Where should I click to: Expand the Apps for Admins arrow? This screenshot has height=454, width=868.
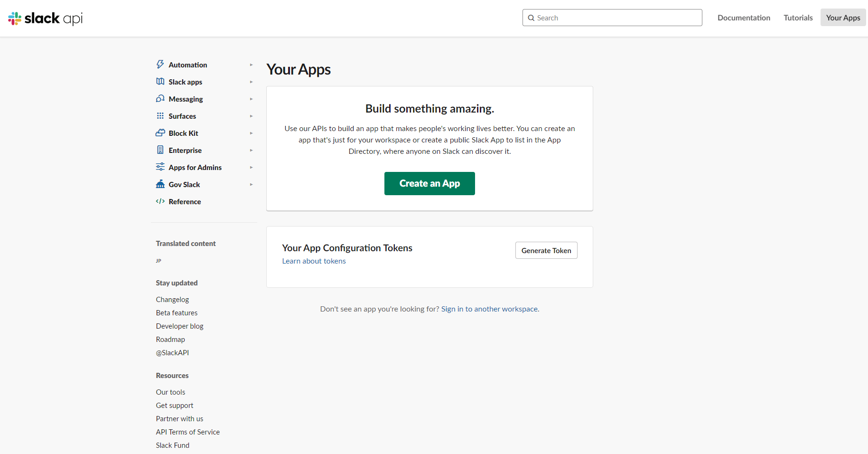pos(252,168)
